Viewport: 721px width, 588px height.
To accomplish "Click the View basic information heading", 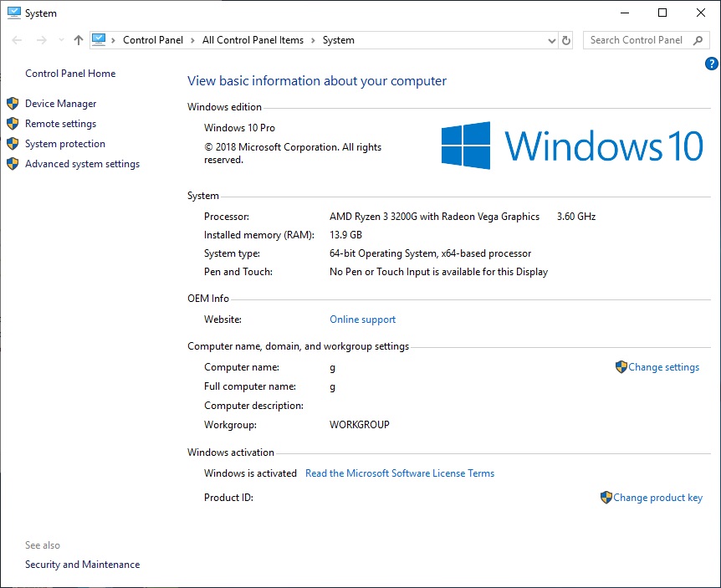I will 317,81.
